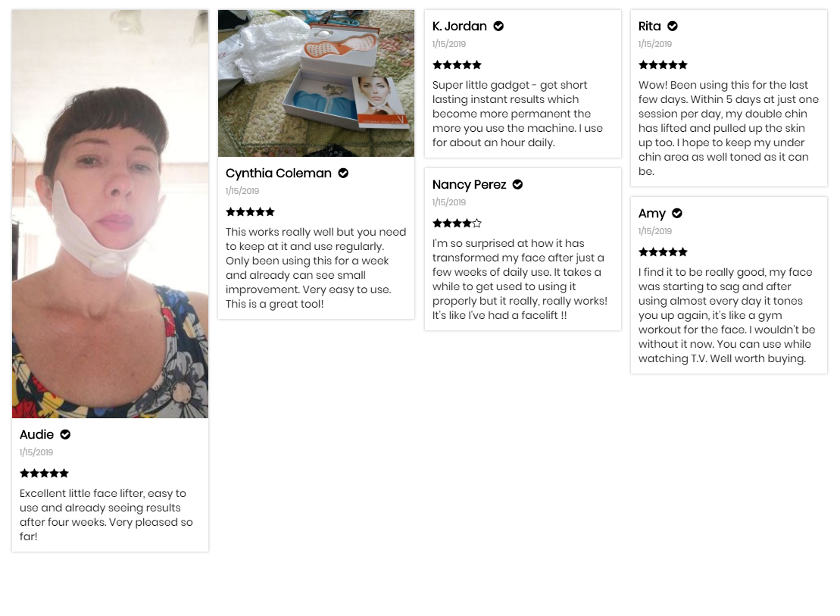
Task: Click the five stars under Rita's review date
Action: tap(664, 65)
